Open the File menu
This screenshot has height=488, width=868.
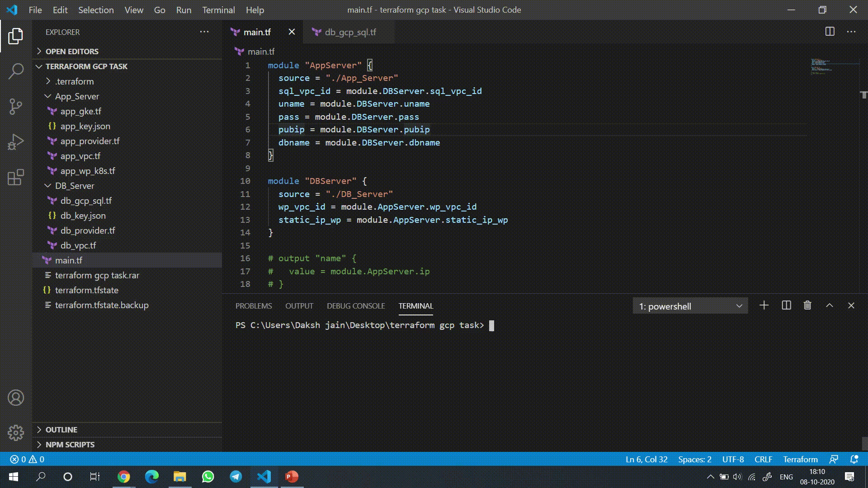pos(35,10)
